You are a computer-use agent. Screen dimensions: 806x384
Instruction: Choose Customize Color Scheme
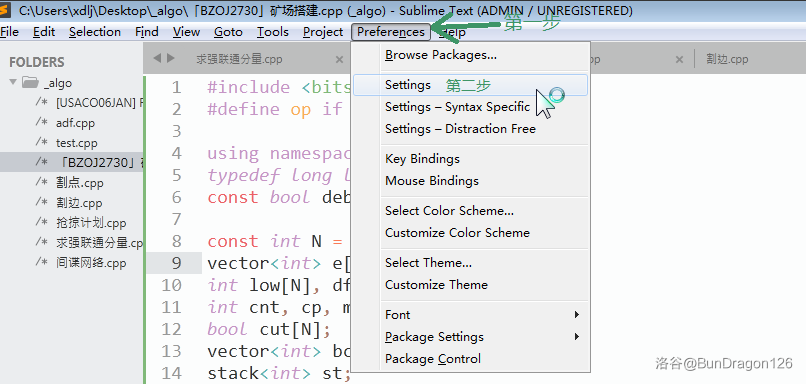click(470, 233)
